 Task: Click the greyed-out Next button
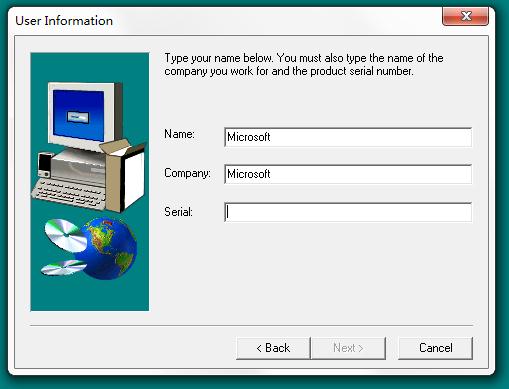coord(348,348)
